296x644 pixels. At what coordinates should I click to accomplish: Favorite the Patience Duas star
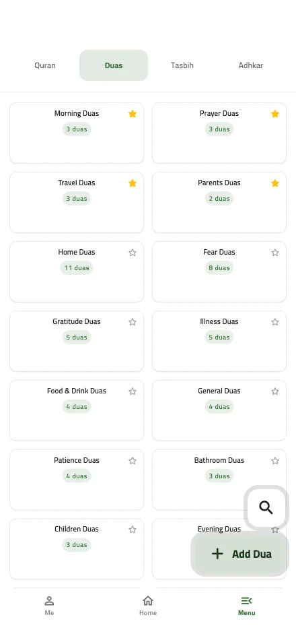pos(133,461)
